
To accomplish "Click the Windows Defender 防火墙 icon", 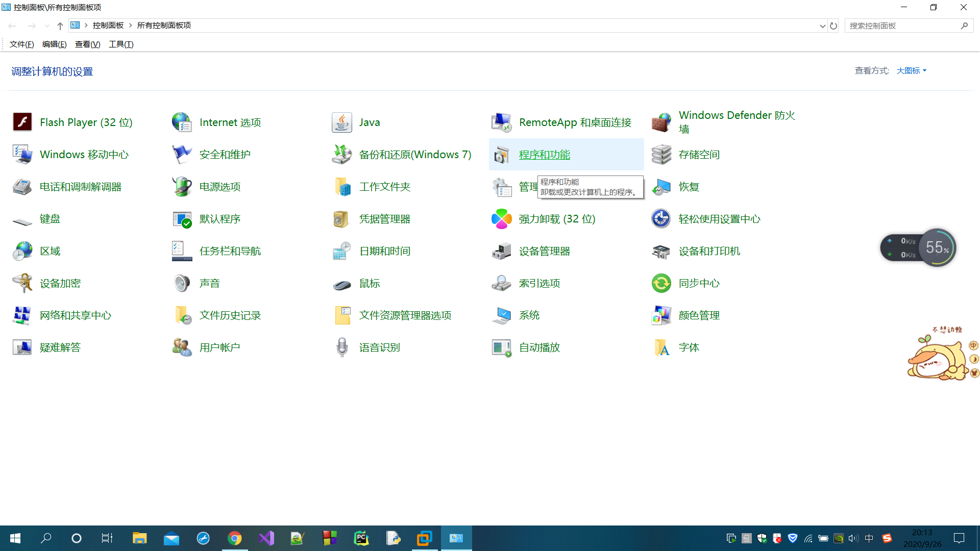I will tap(661, 122).
